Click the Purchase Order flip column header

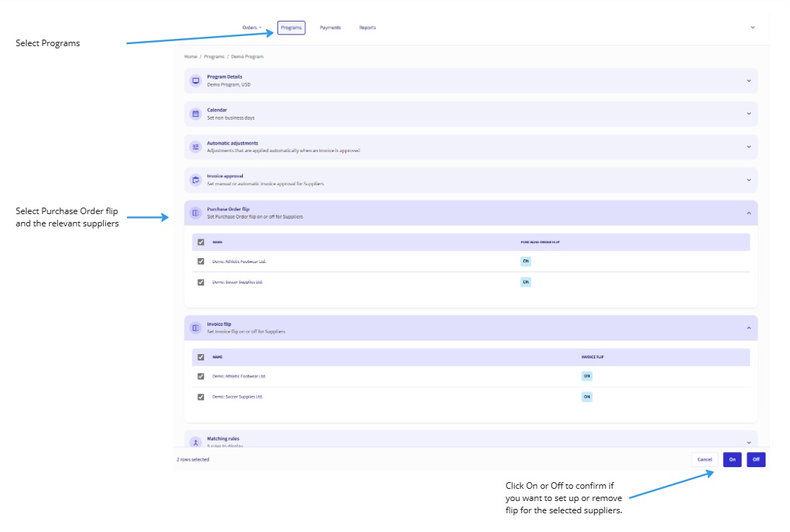(540, 242)
